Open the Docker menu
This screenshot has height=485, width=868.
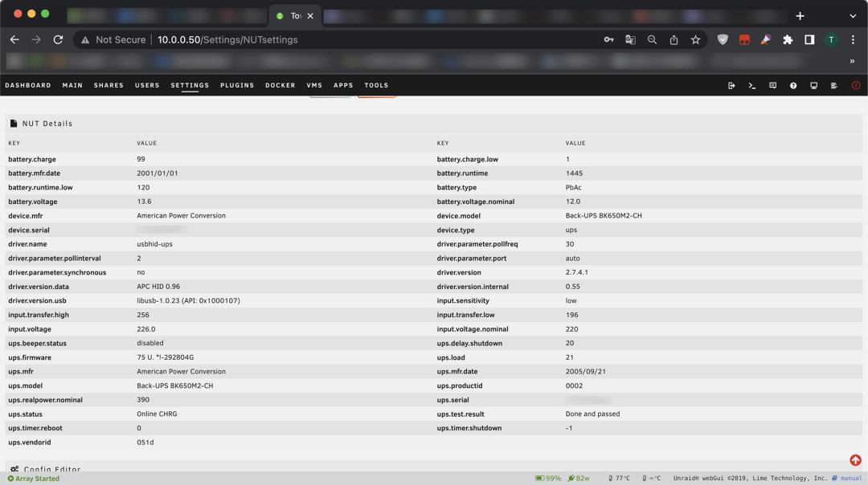pyautogui.click(x=280, y=86)
